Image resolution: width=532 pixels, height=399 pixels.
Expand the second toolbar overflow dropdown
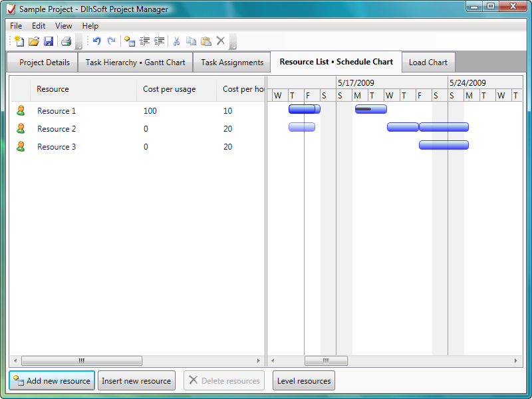(x=233, y=46)
